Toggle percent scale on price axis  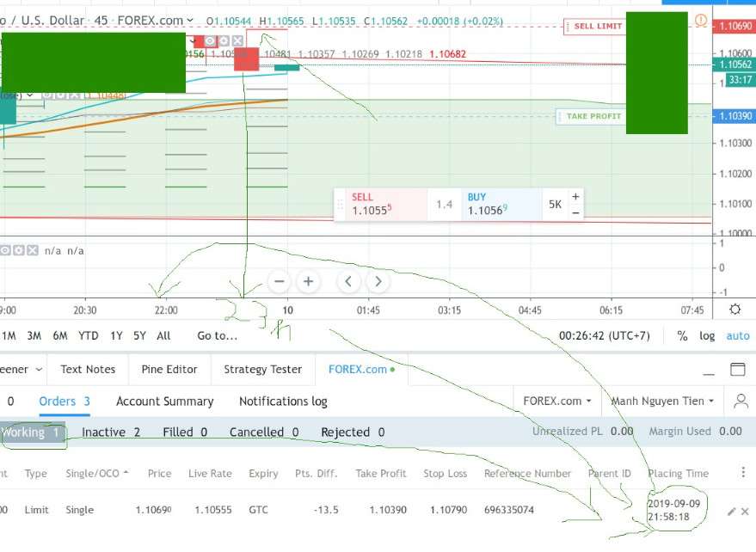pos(682,336)
